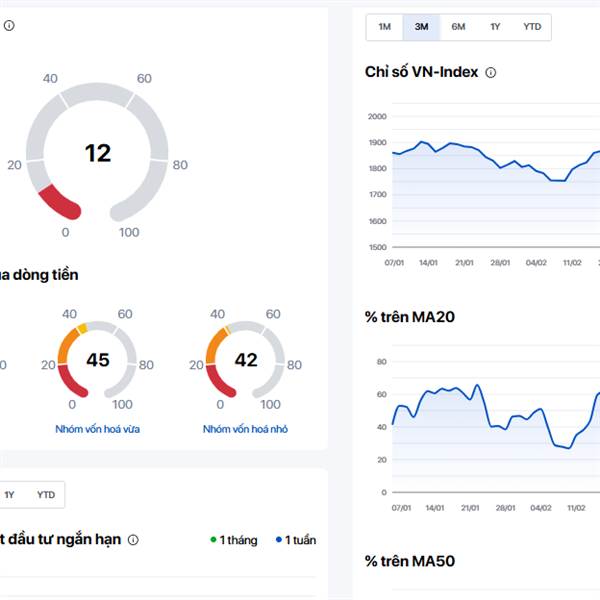Image resolution: width=600 pixels, height=600 pixels.
Task: Click the main gauge value 12
Action: pos(98,153)
